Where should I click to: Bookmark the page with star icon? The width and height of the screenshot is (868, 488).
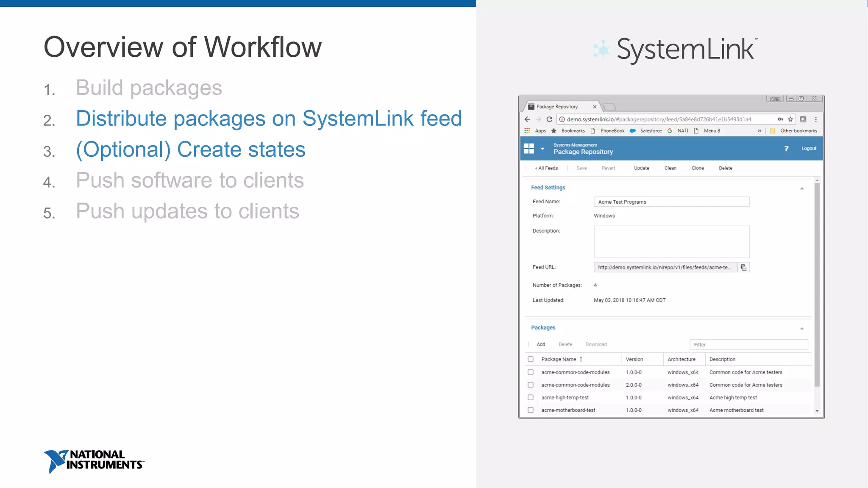[x=790, y=119]
